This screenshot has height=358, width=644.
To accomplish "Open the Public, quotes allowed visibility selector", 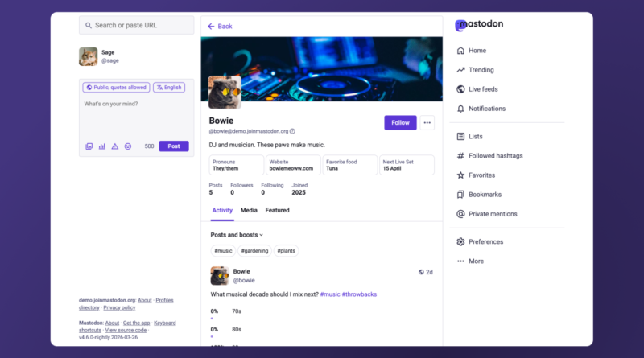I will 116,88.
